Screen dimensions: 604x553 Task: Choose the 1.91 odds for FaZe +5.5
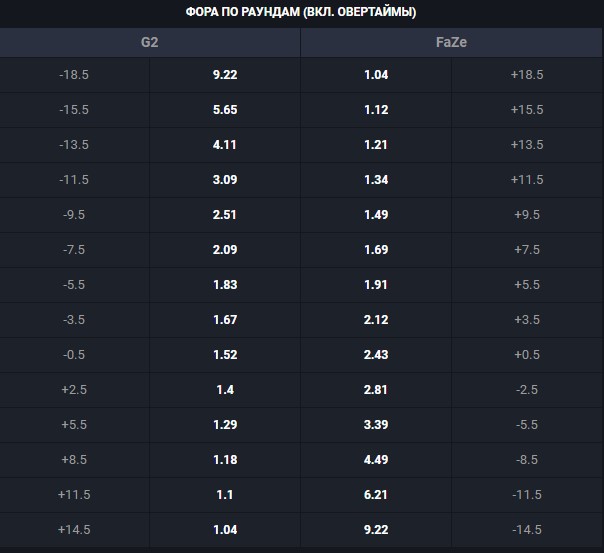point(376,285)
